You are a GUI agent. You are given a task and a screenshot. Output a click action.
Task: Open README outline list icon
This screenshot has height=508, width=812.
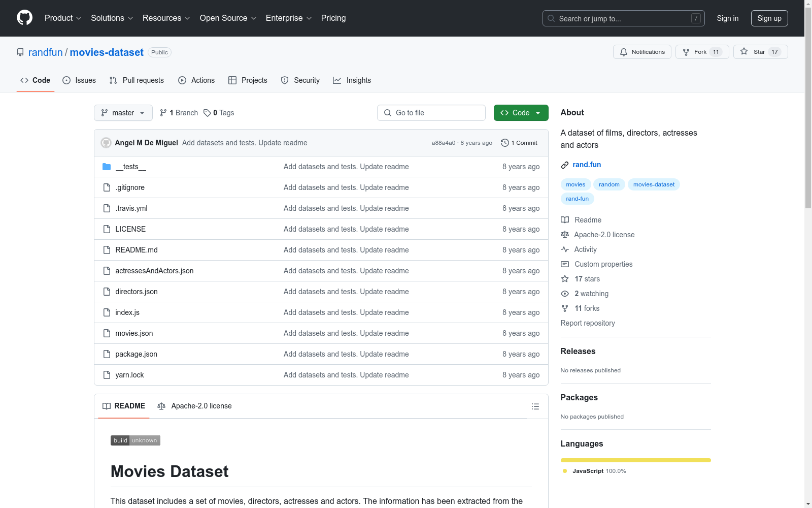(x=535, y=406)
